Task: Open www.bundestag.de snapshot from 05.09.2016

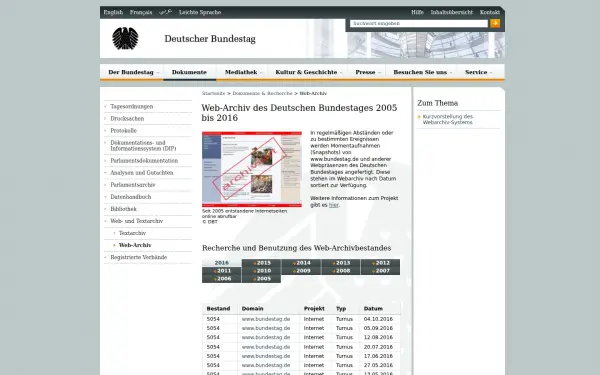Action: tap(266, 328)
